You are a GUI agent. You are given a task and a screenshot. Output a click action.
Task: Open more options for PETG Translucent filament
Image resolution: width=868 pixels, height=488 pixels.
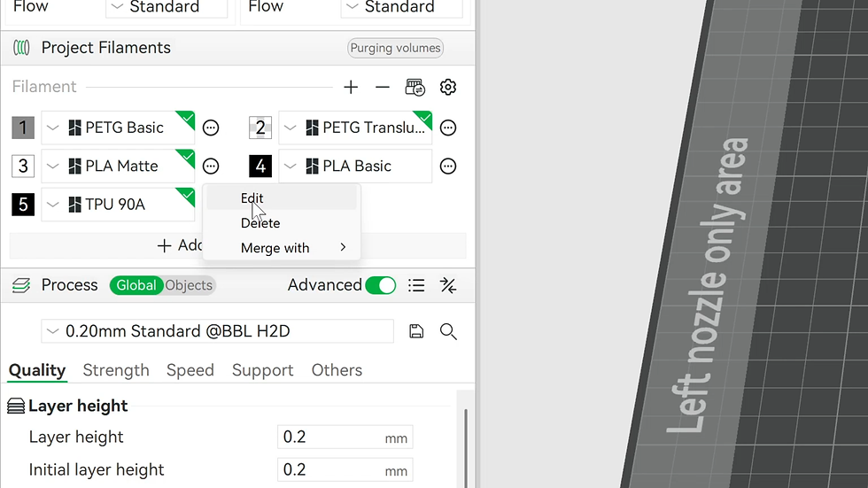[448, 128]
